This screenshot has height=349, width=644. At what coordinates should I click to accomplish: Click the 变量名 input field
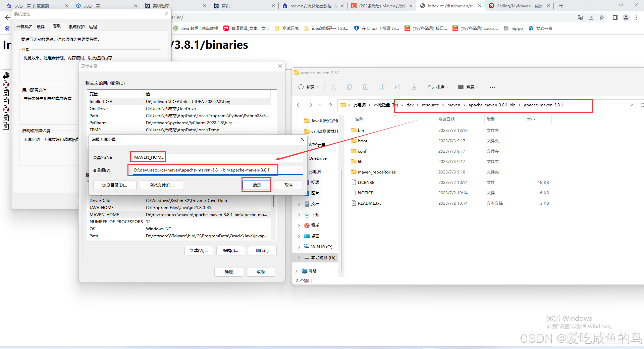pyautogui.click(x=217, y=157)
